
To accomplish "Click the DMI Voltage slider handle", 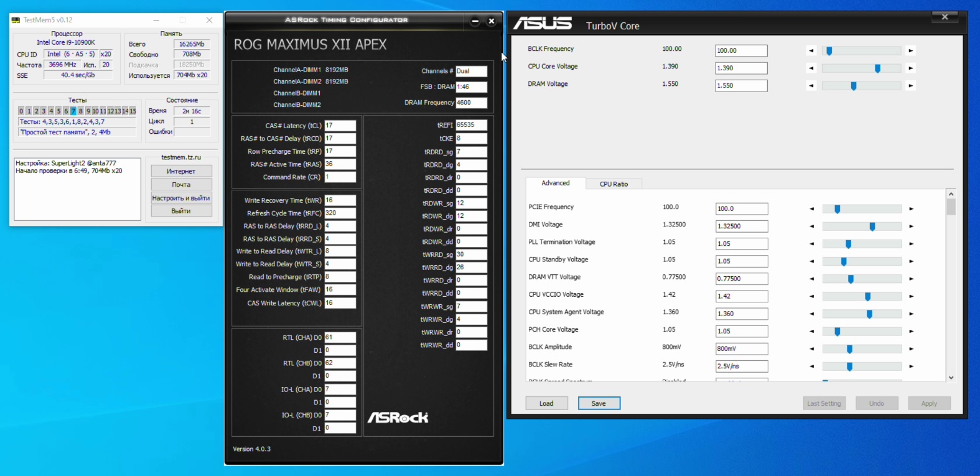I will (x=872, y=226).
